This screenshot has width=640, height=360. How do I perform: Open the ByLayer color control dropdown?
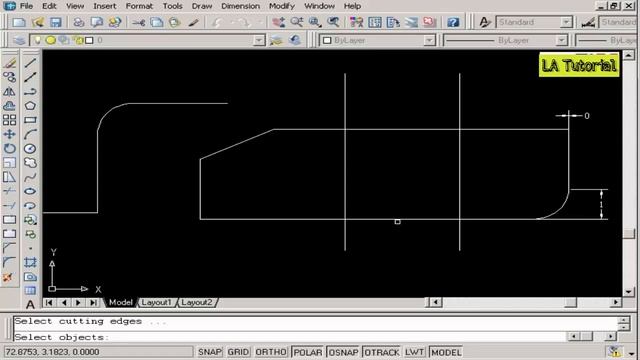click(x=429, y=40)
